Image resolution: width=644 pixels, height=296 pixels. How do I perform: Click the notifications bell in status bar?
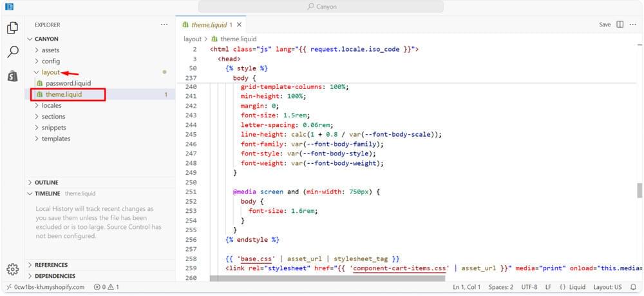click(633, 287)
